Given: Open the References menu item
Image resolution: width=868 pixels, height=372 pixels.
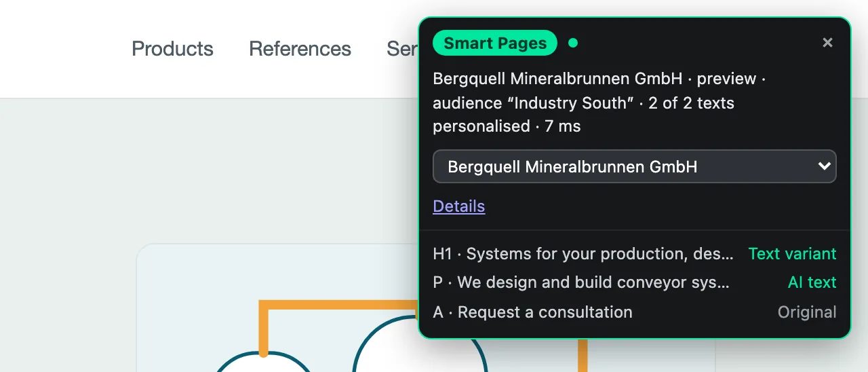Looking at the screenshot, I should 300,49.
